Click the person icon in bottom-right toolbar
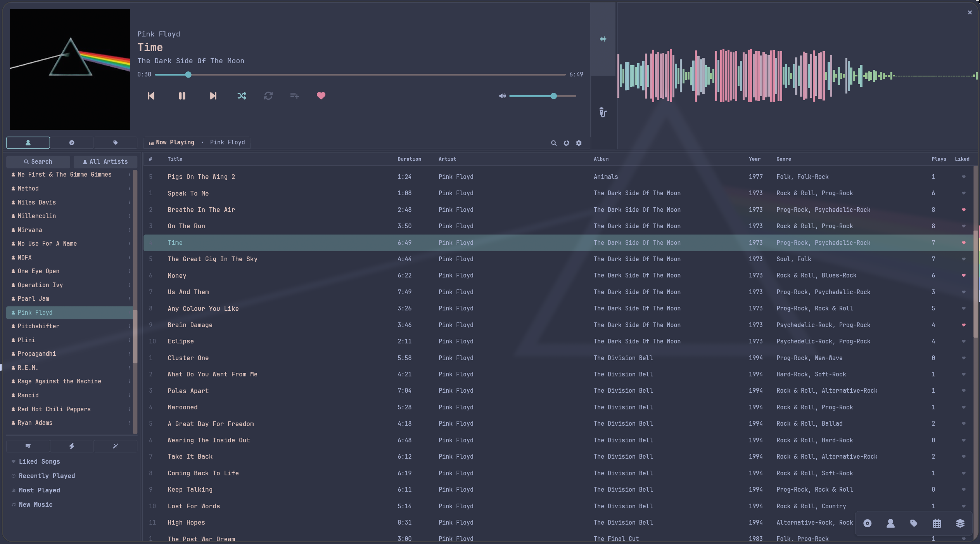This screenshot has height=544, width=980. (x=891, y=523)
